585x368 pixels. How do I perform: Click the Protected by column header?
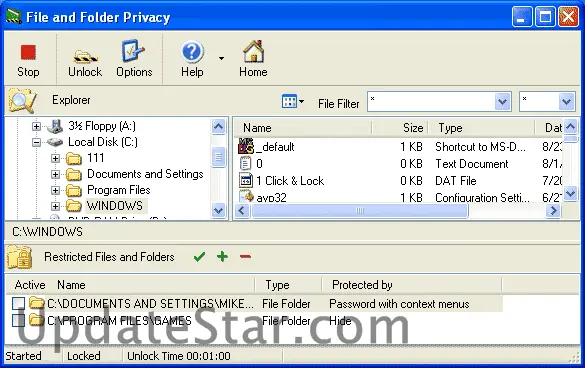[362, 285]
